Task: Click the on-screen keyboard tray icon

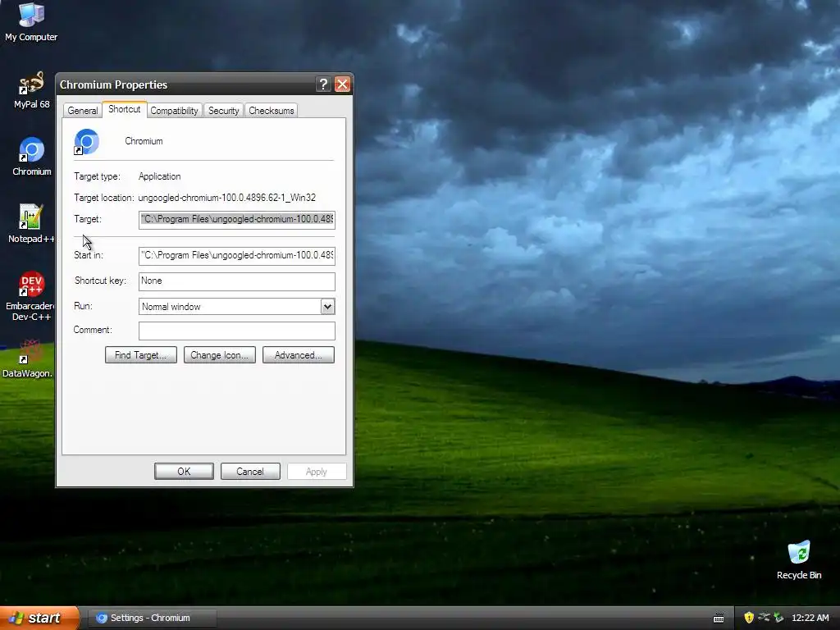Action: (719, 619)
